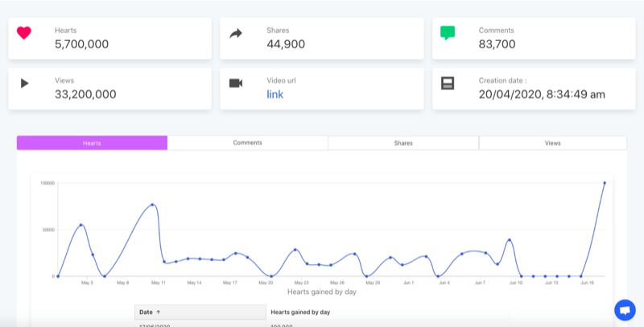Click the May 20 x-axis label
The width and height of the screenshot is (644, 327).
(x=266, y=283)
